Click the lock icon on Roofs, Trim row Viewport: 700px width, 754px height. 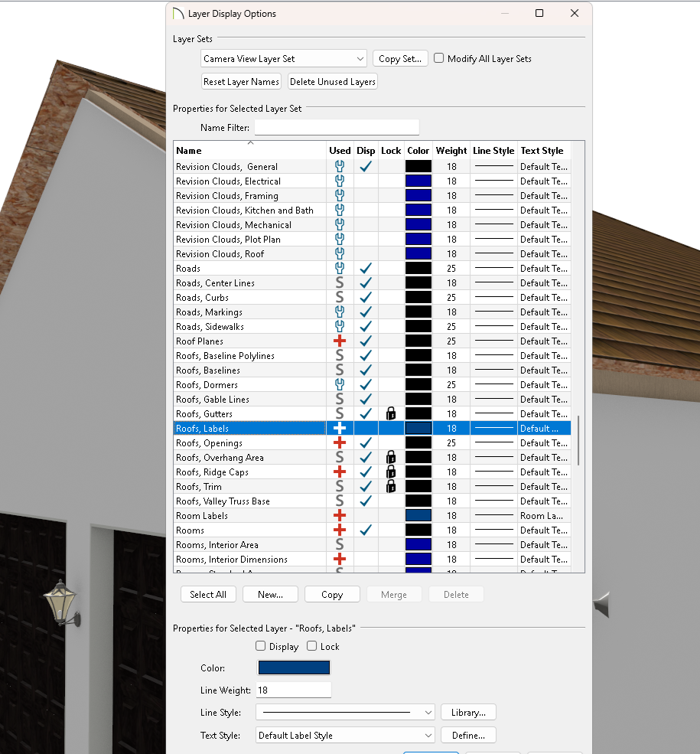click(x=391, y=487)
